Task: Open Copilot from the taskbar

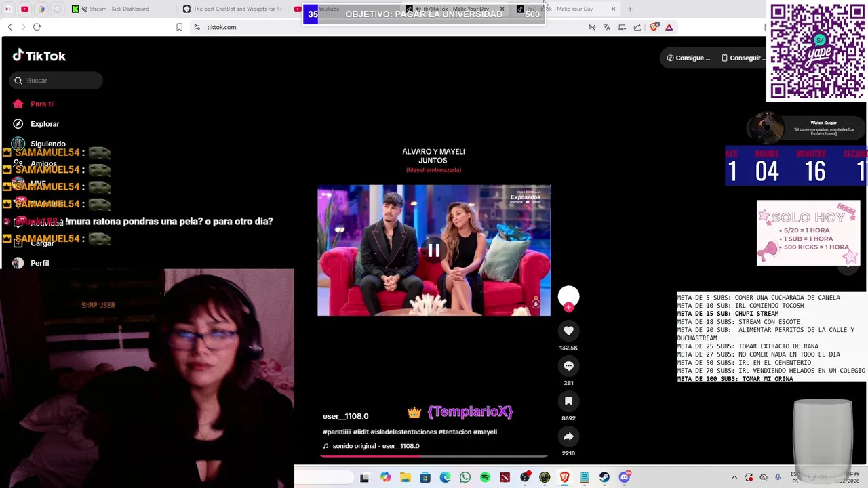Action: pyautogui.click(x=385, y=477)
